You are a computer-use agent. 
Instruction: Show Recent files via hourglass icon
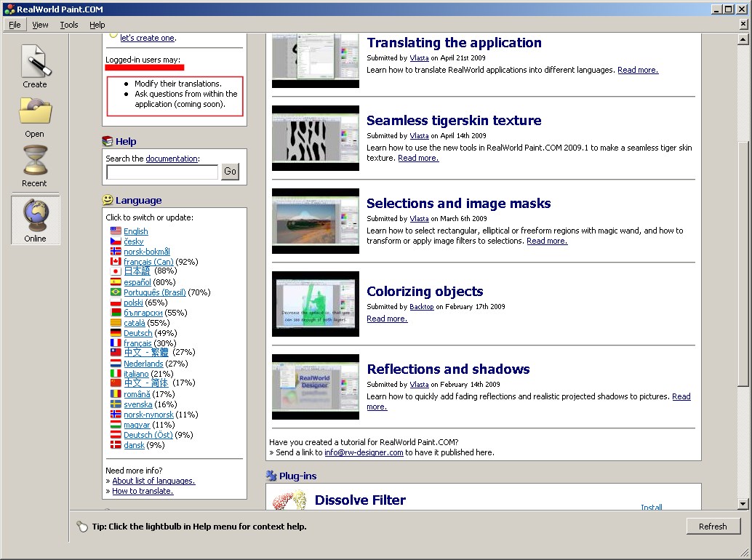coord(35,160)
